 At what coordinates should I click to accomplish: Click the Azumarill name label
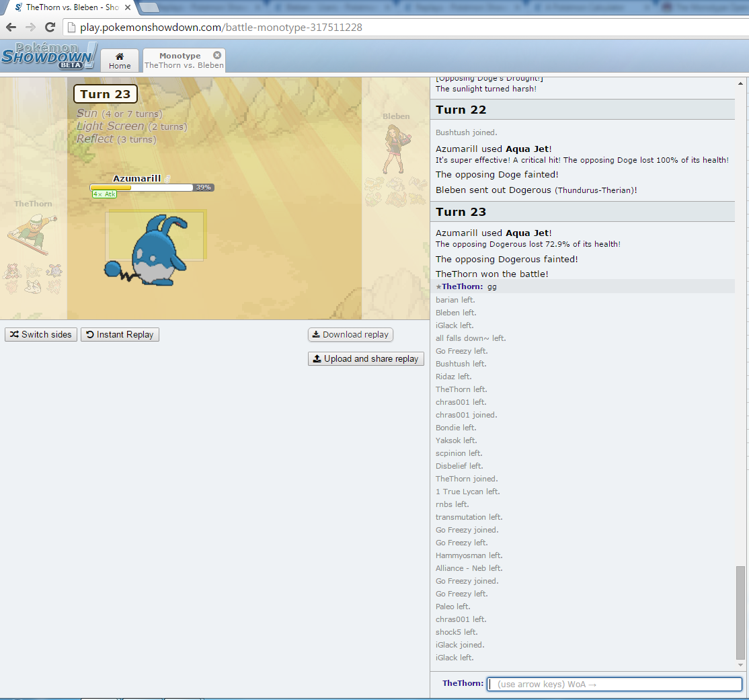pos(136,178)
